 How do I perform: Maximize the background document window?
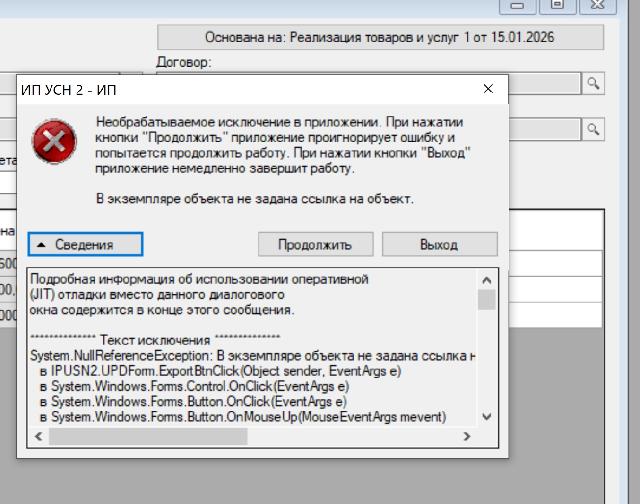pyautogui.click(x=558, y=5)
